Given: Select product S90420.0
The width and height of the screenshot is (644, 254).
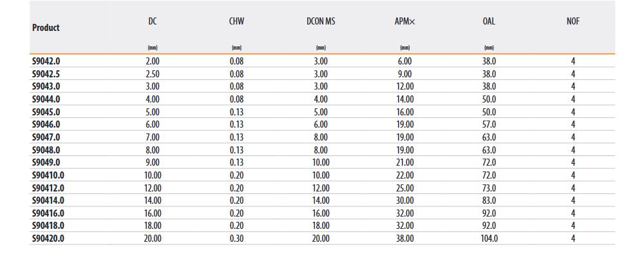Looking at the screenshot, I should pyautogui.click(x=48, y=239).
